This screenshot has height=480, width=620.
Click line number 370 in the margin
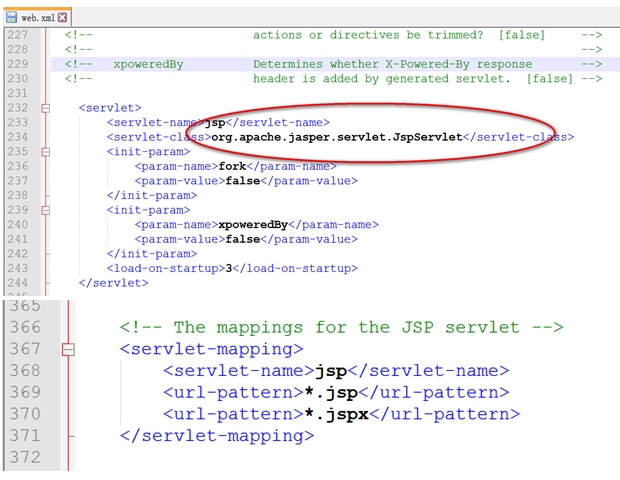[25, 414]
